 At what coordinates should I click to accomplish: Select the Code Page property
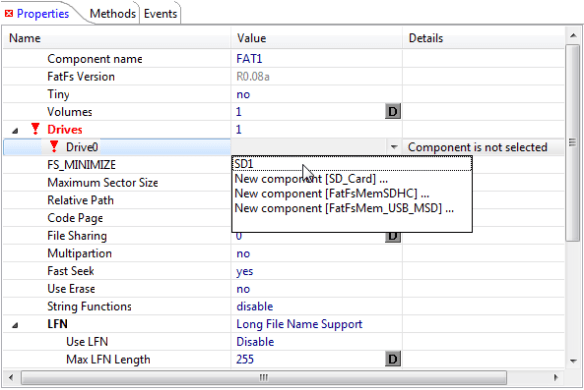75,218
